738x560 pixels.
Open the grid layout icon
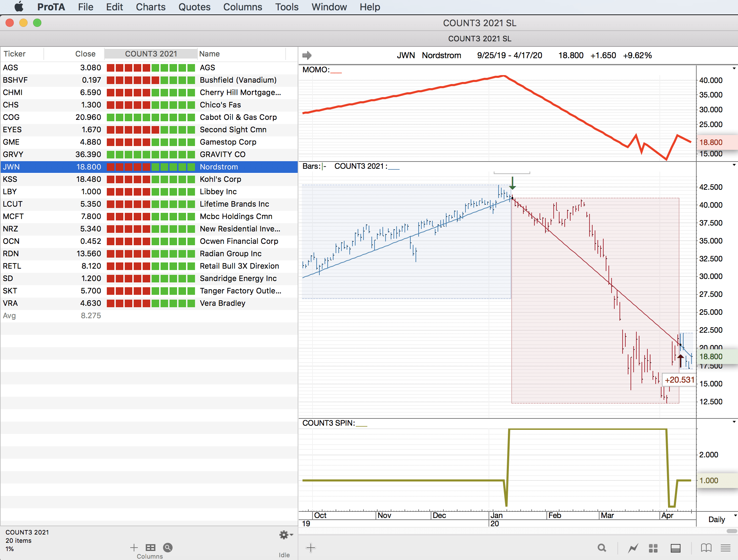653,548
